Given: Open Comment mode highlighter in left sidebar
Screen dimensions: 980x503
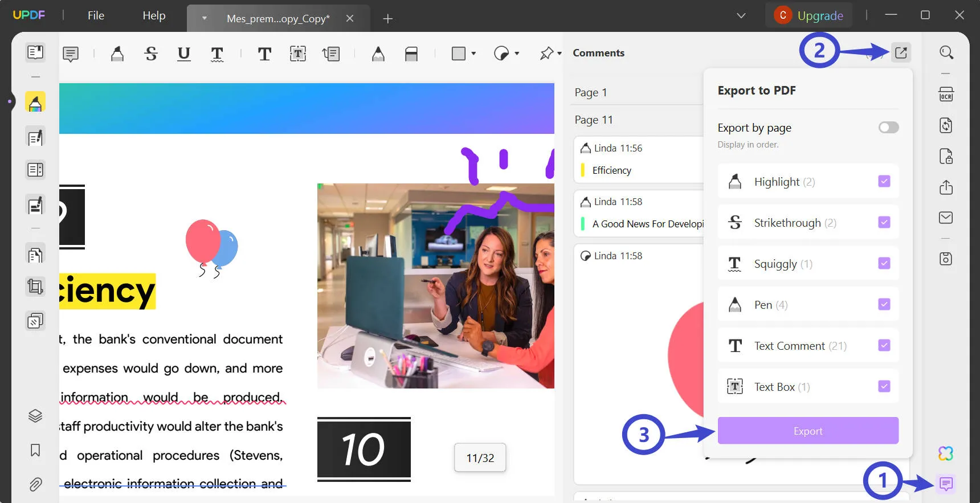Looking at the screenshot, I should (x=35, y=103).
